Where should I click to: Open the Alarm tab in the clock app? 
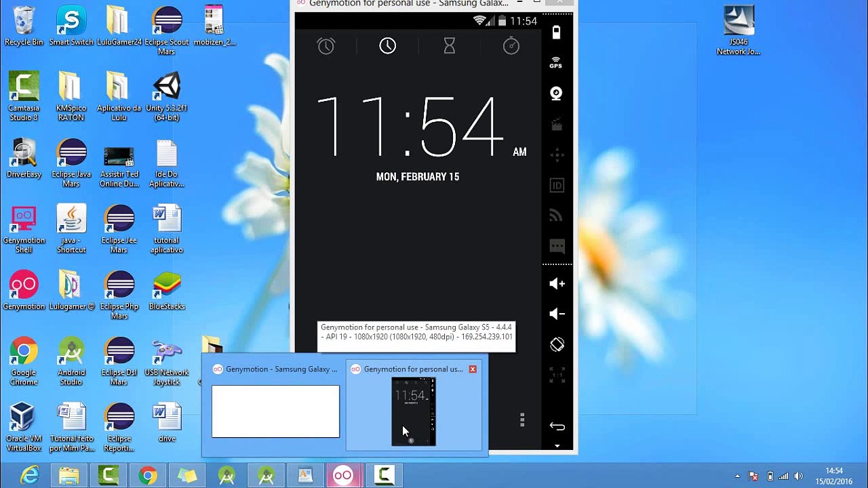pos(326,46)
